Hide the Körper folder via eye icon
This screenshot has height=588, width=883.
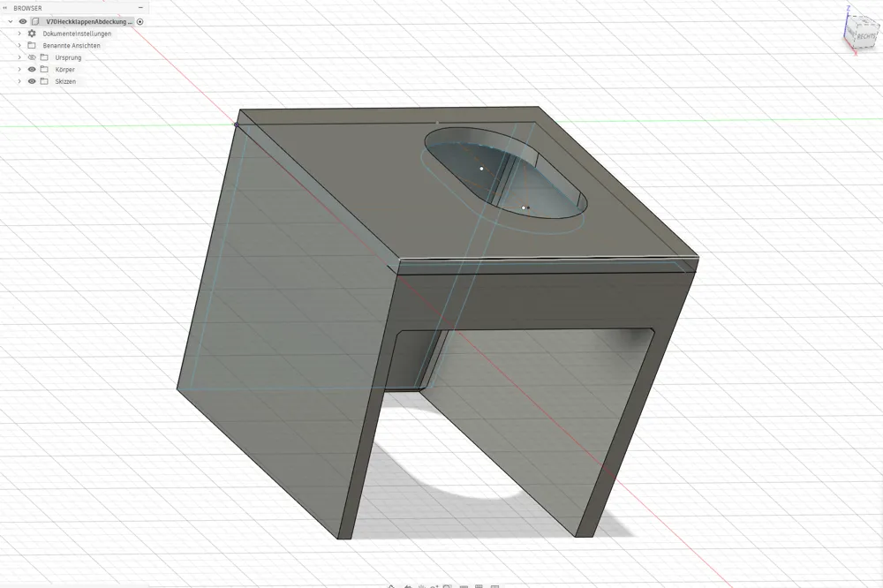point(32,69)
